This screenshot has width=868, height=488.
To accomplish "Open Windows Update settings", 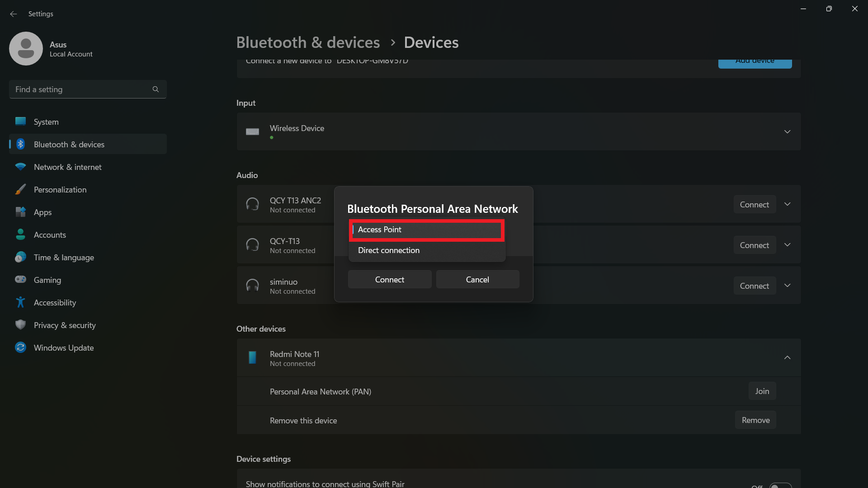I will pyautogui.click(x=88, y=347).
